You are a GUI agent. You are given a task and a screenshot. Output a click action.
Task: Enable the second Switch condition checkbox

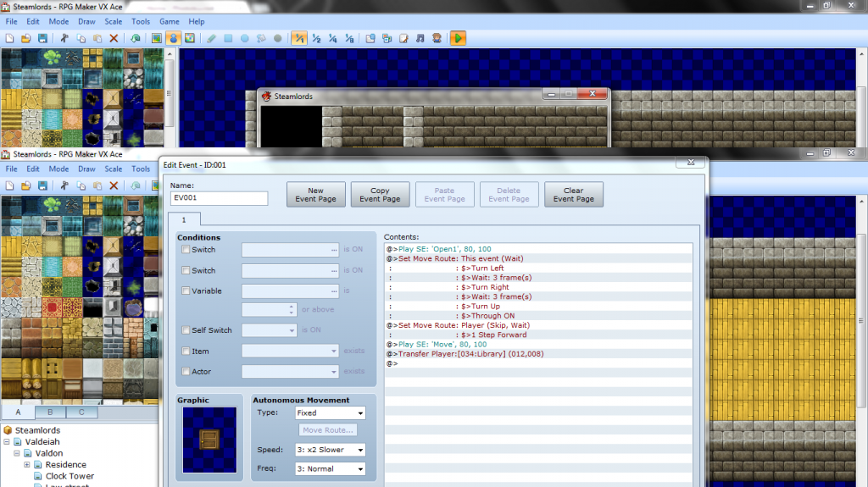pos(186,270)
